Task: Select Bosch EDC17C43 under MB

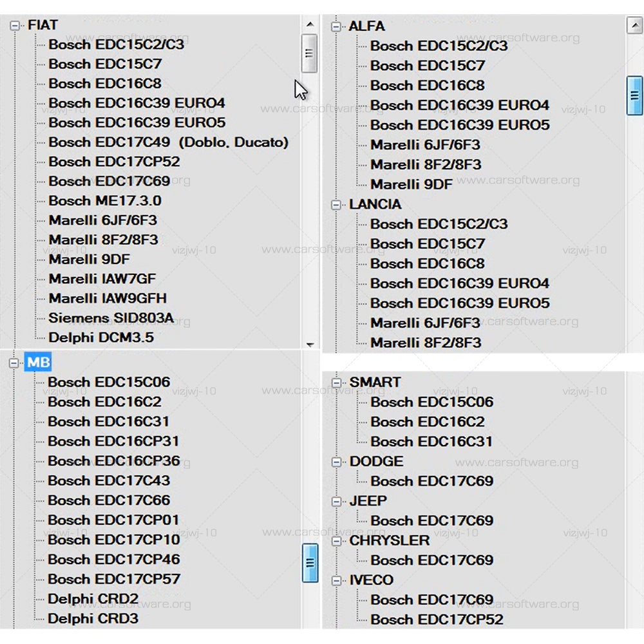Action: [x=109, y=480]
